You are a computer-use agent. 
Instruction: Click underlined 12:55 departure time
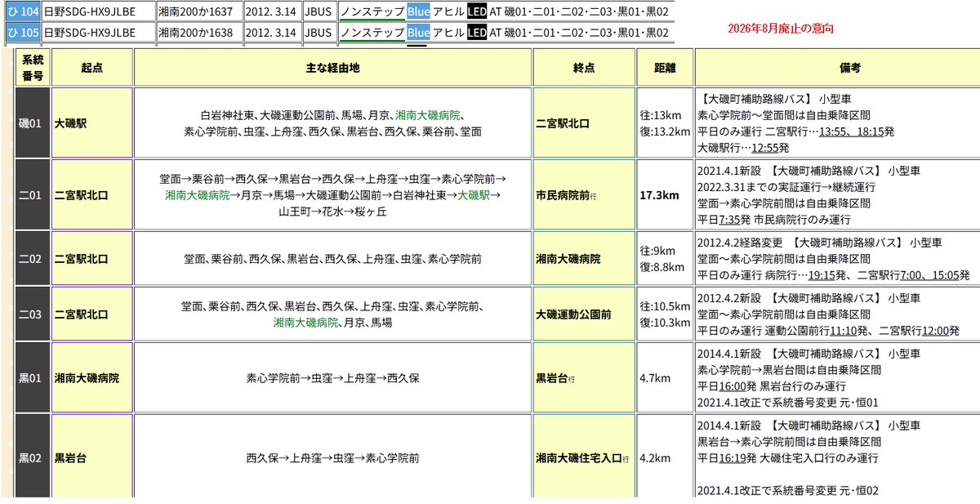(764, 148)
